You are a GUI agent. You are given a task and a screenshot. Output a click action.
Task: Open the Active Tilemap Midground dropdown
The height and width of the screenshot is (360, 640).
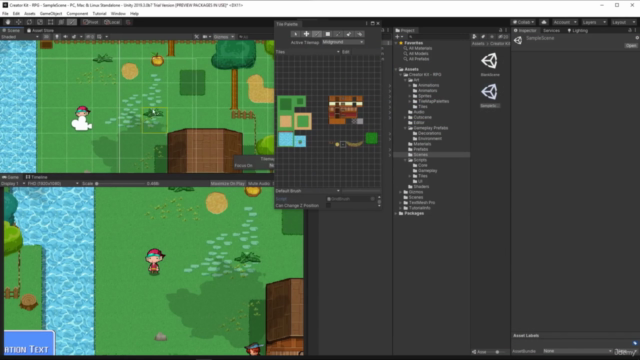point(343,42)
